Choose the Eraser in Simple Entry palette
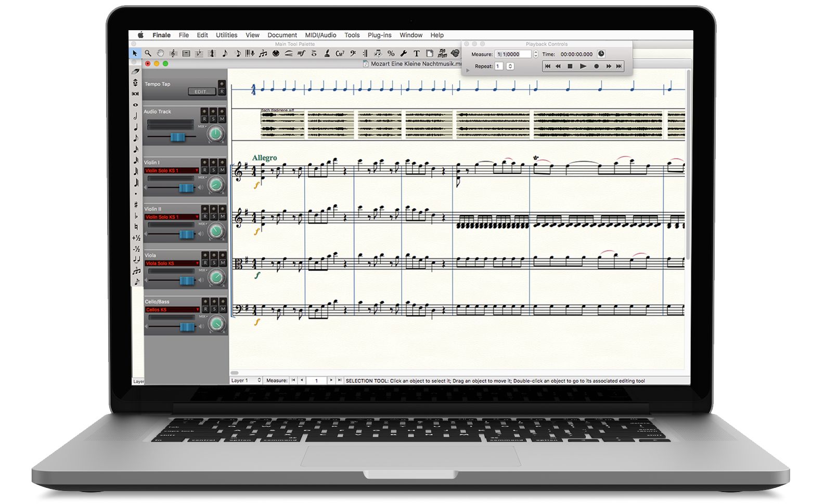The height and width of the screenshot is (504, 825). (135, 71)
